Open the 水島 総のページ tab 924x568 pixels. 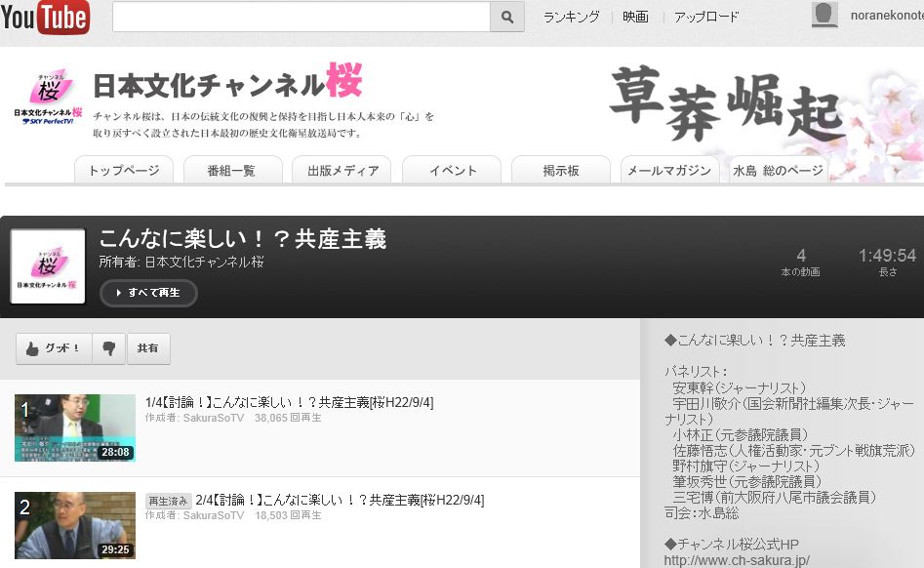pyautogui.click(x=778, y=170)
